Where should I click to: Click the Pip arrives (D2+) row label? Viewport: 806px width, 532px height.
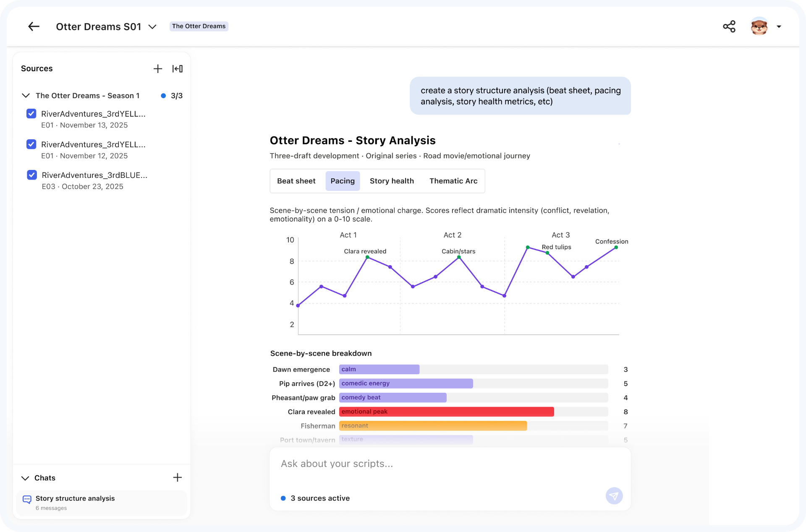click(307, 383)
